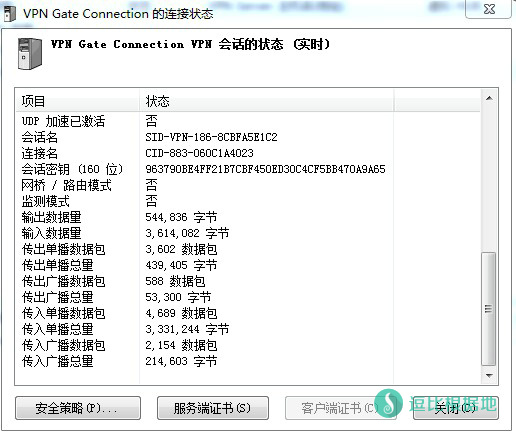Sort by the 项目 column header
Screen dimensions: 516x433
[x=77, y=101]
